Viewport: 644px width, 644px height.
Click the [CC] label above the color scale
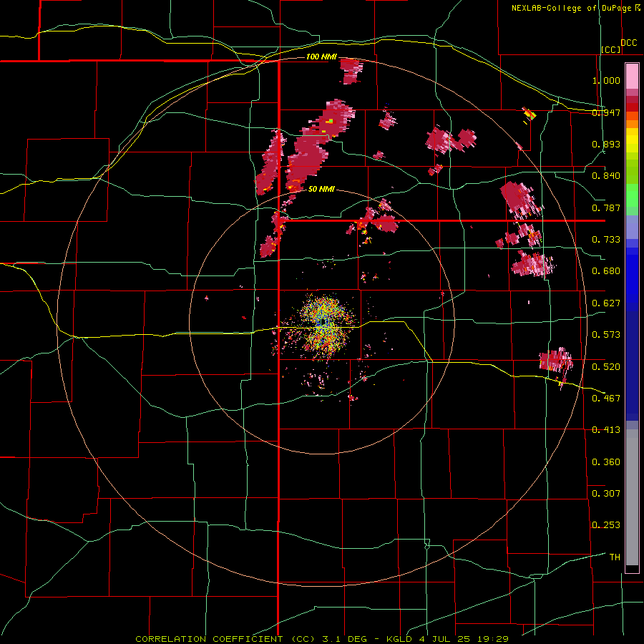610,49
